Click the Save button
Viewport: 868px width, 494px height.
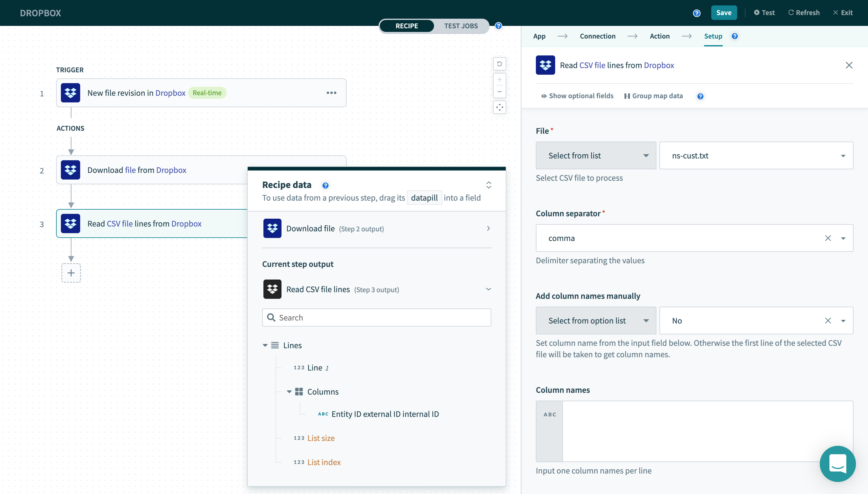coord(723,13)
